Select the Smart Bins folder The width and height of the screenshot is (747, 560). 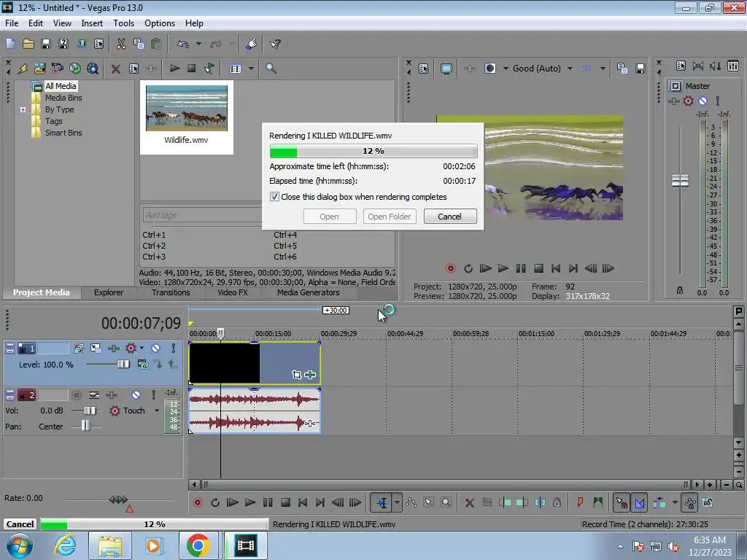[63, 133]
